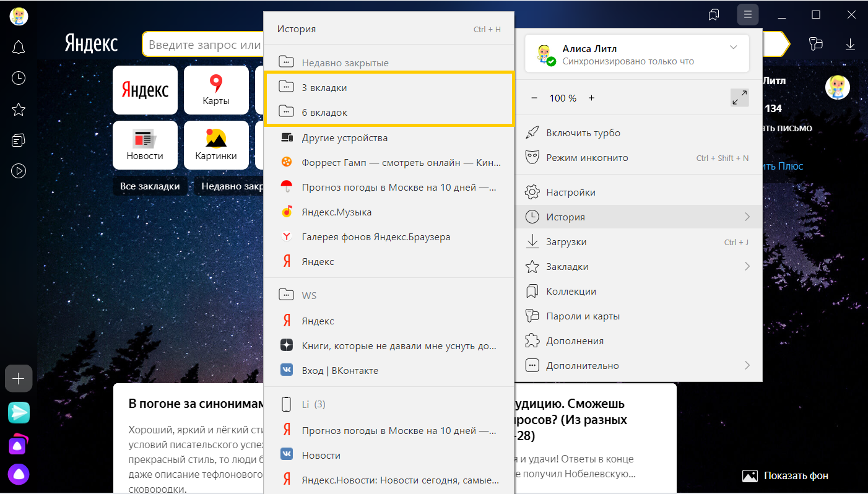Viewport: 868px width, 494px height.
Task: Open Вход | ВКонтакте entry
Action: coord(389,370)
